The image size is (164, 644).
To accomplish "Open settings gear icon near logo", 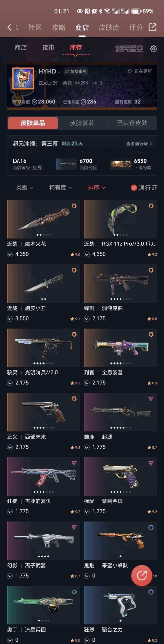I will click(153, 49).
